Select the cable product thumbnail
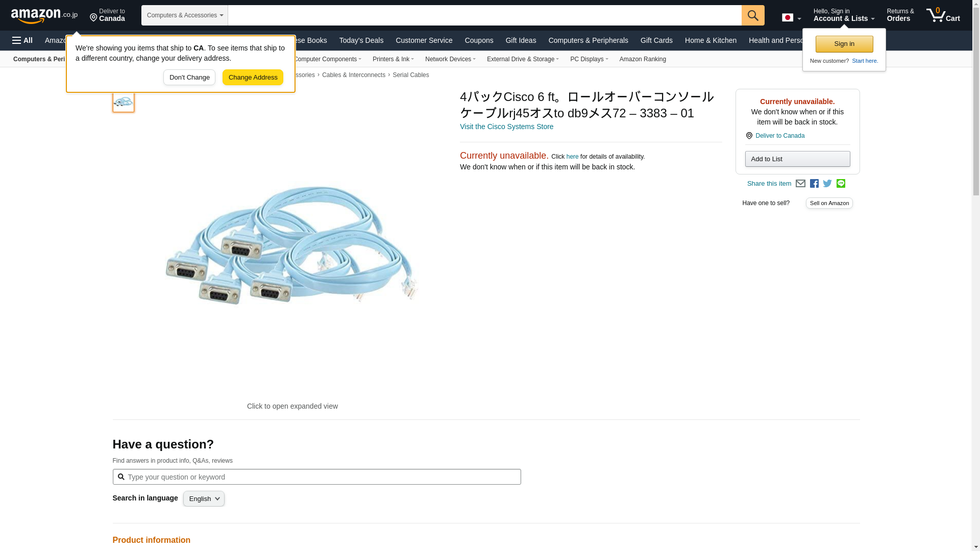The width and height of the screenshot is (980, 551). tap(123, 102)
